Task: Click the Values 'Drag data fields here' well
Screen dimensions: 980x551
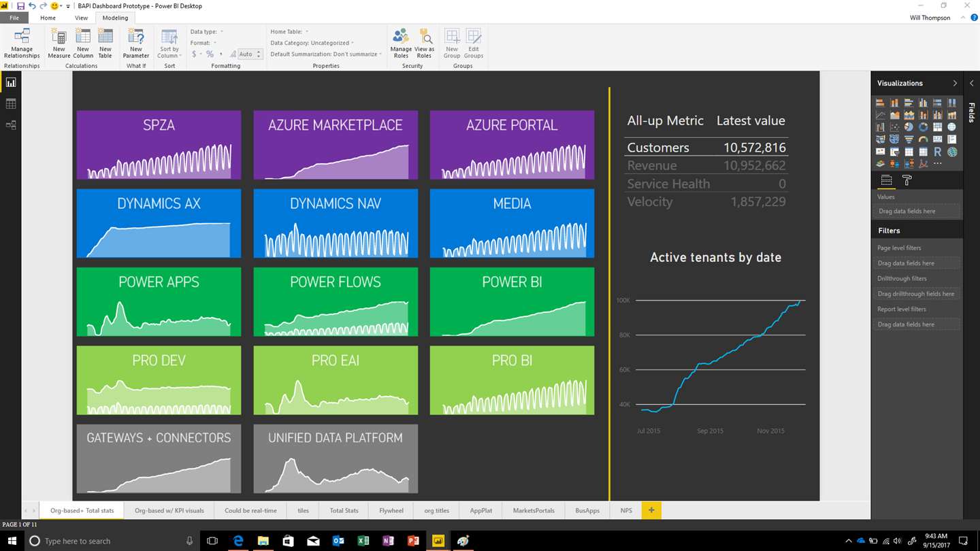Action: tap(917, 212)
